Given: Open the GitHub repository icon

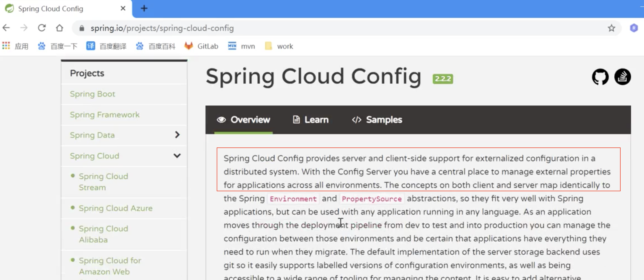Looking at the screenshot, I should click(600, 77).
